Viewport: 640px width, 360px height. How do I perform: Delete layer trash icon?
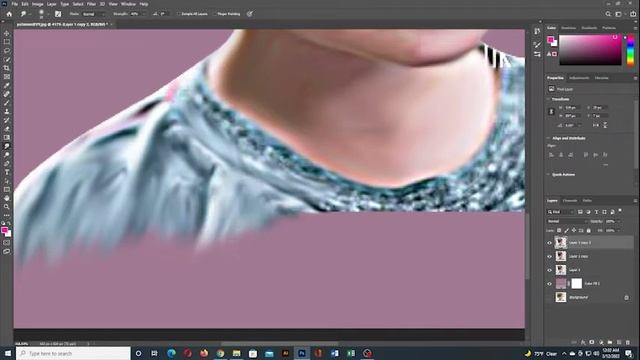pyautogui.click(x=628, y=342)
